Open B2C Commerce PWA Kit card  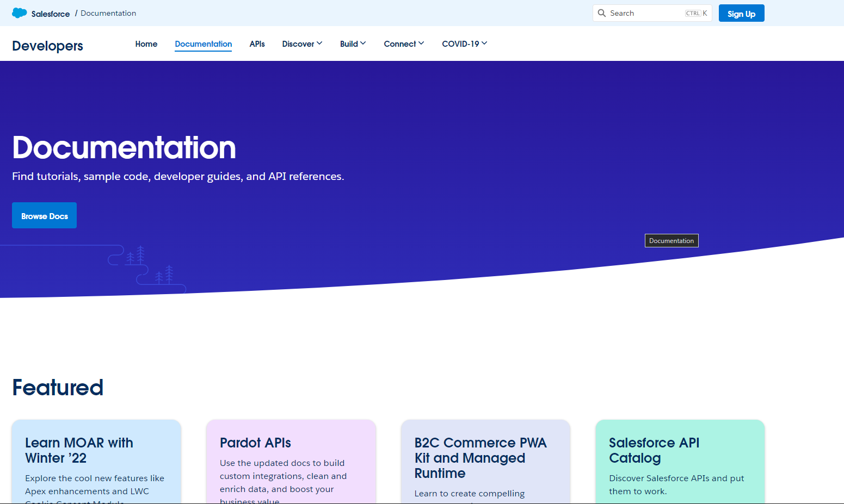(x=485, y=462)
